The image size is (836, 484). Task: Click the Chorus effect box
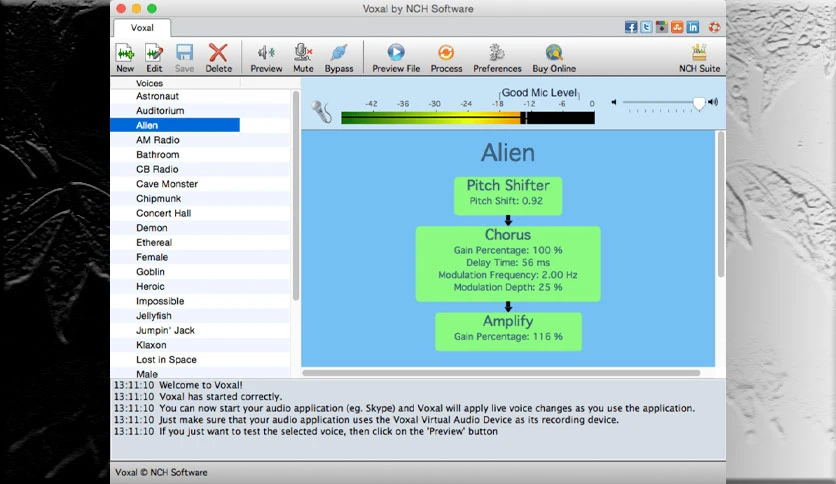pyautogui.click(x=508, y=263)
